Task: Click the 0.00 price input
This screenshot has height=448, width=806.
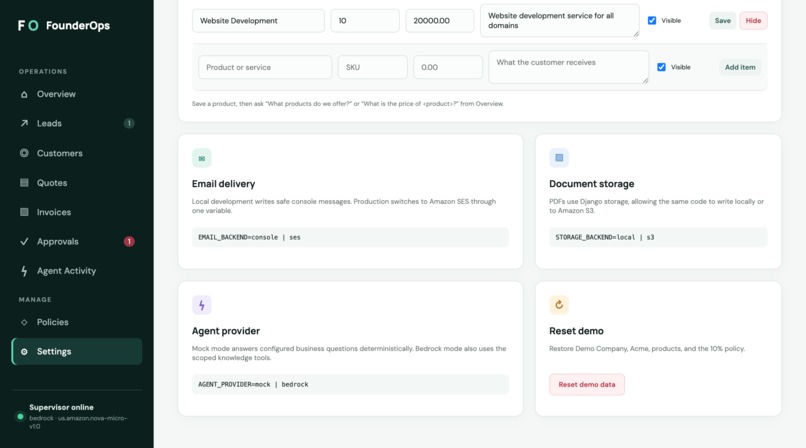Action: click(x=448, y=67)
